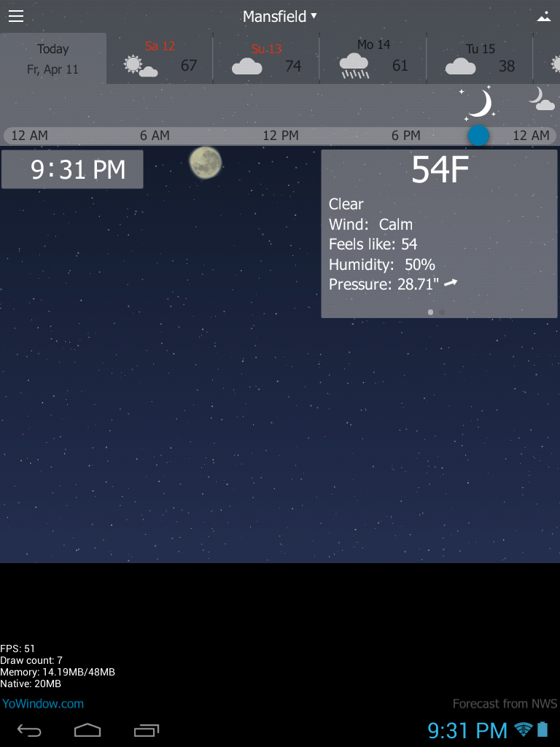
Task: Select the Today forecast tab
Action: pyautogui.click(x=53, y=58)
